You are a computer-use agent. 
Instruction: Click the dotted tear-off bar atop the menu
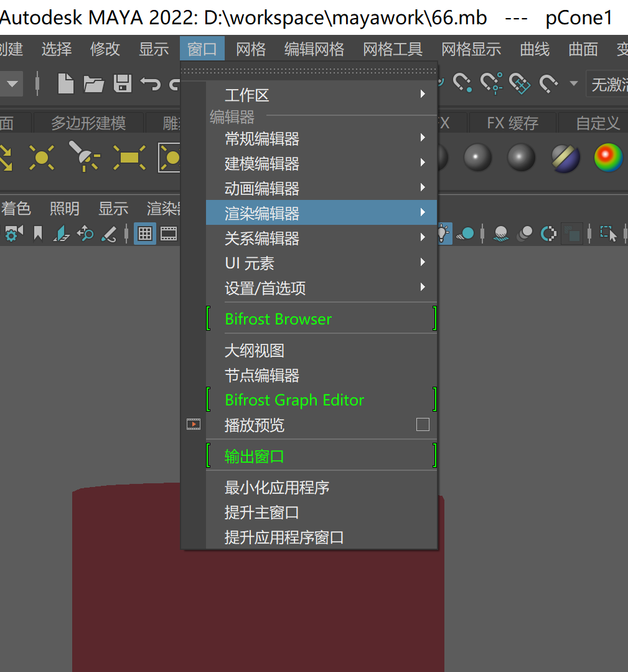309,71
